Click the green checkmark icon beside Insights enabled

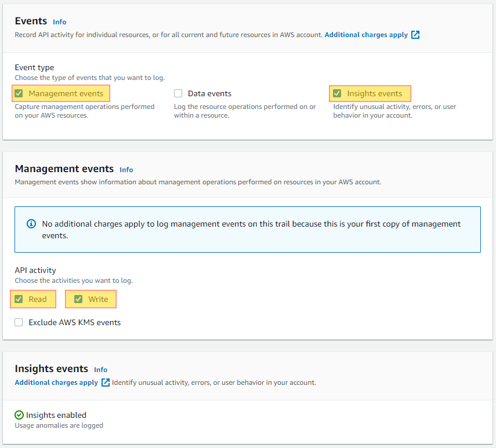point(19,415)
